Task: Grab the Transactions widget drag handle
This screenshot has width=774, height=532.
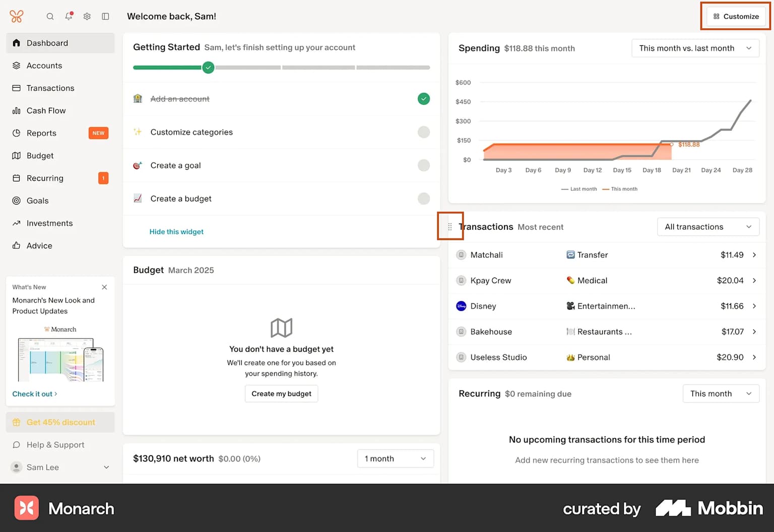Action: (450, 227)
